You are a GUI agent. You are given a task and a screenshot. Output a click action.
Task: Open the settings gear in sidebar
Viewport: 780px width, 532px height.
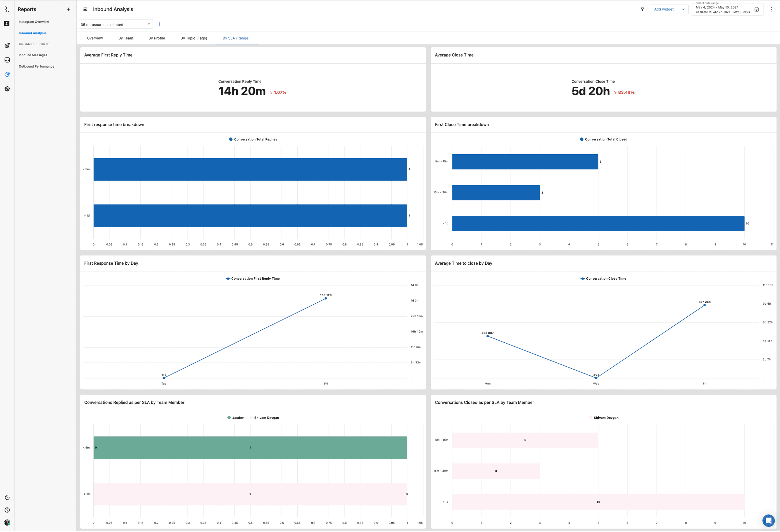click(x=7, y=89)
